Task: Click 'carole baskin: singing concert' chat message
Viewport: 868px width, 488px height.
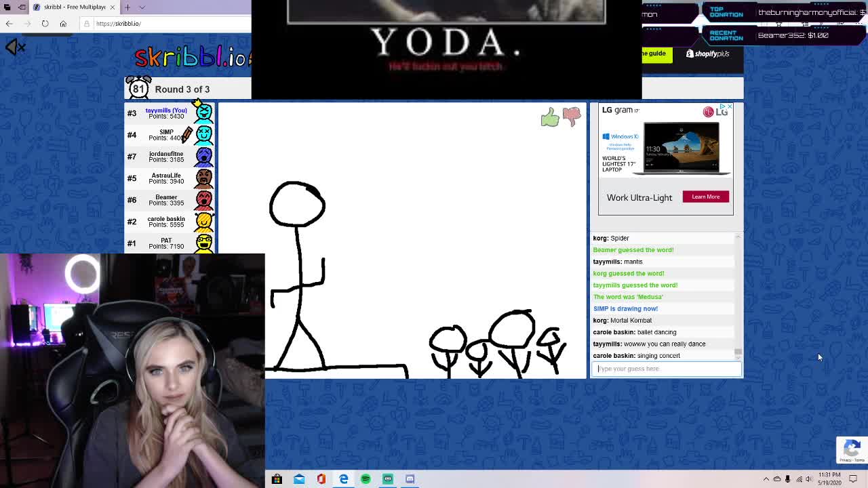Action: click(636, 356)
